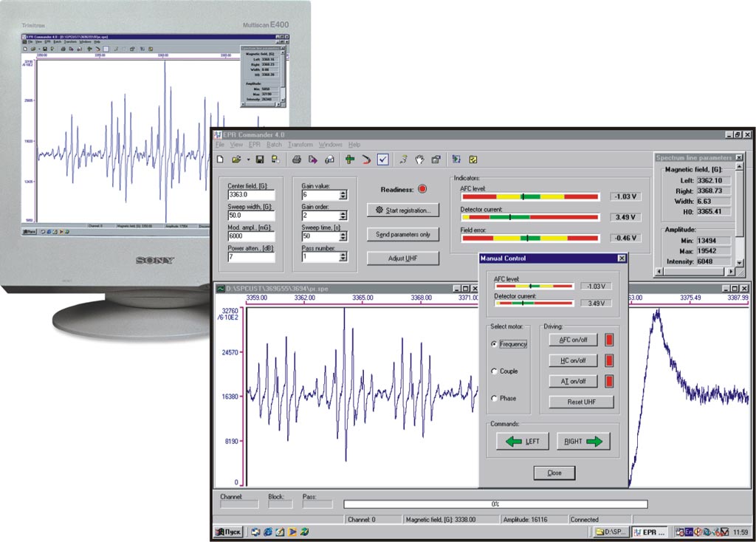Viewport: 756px width, 542px height.
Task: Click the Save all toolbar icon
Action: [x=275, y=159]
